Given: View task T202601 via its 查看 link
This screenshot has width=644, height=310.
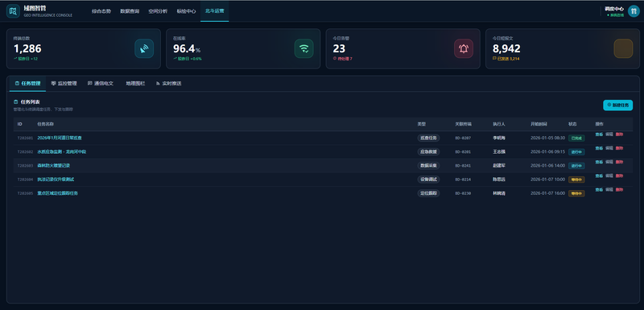Looking at the screenshot, I should 599,134.
